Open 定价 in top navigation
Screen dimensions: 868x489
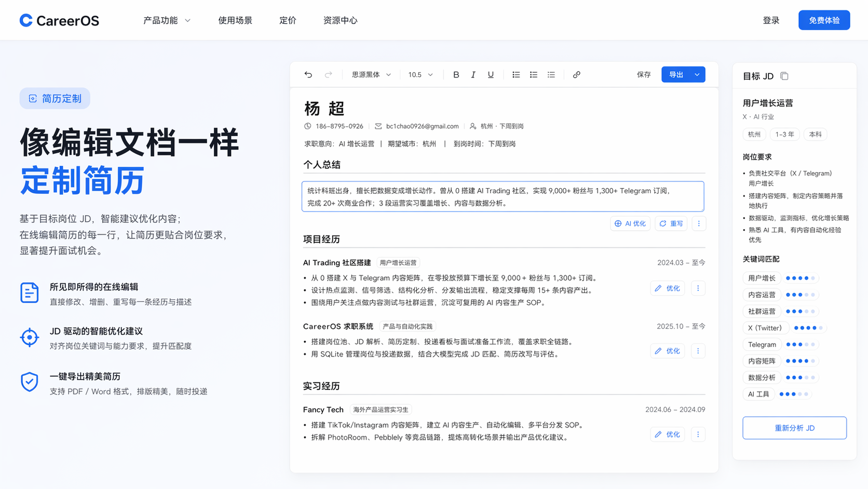[x=288, y=20]
